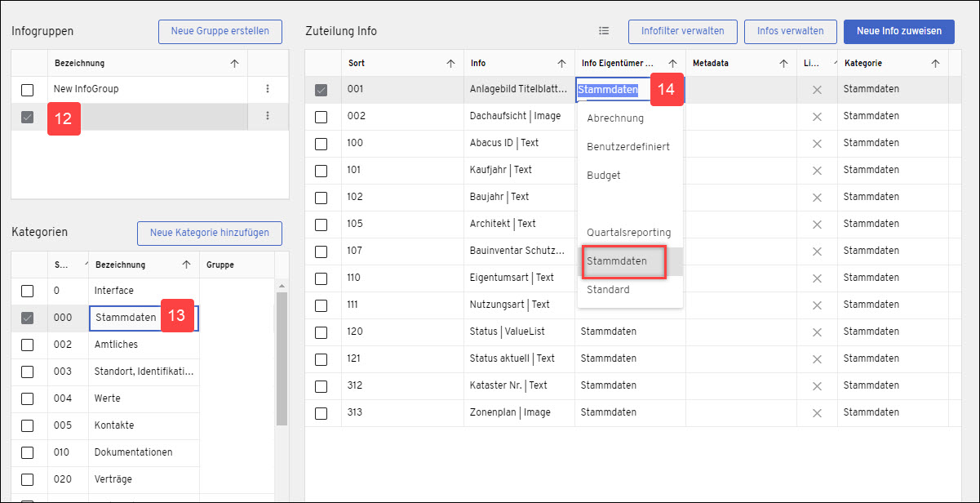Click the Stammdaten category name input field

144,318
